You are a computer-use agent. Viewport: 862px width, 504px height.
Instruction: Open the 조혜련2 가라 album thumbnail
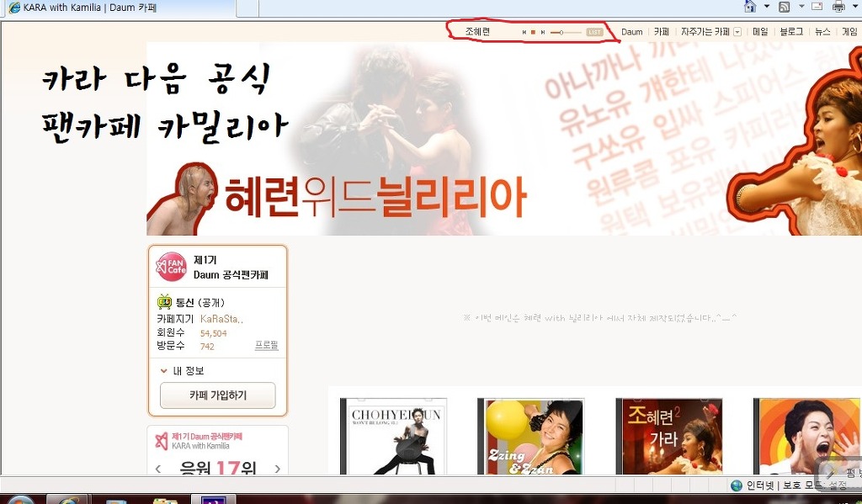[668, 437]
